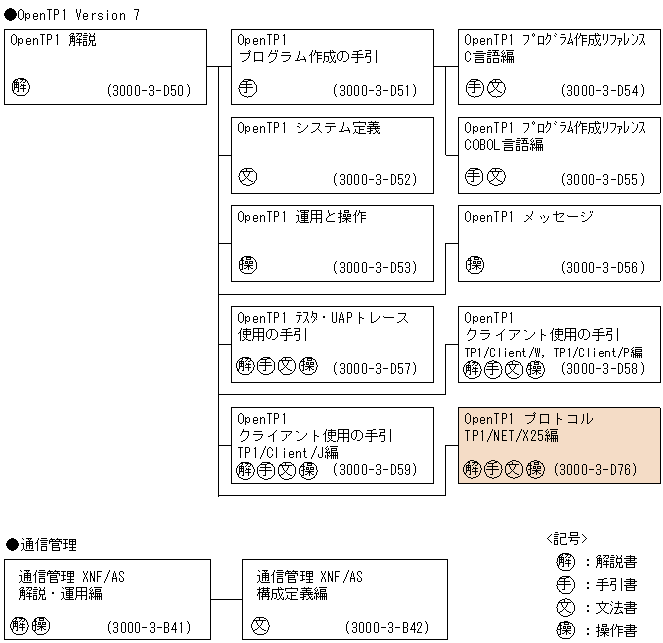The image size is (663, 643).
Task: Click the 操 symbol in the XNF/AS 解説・運用編 box
Action: (41, 625)
